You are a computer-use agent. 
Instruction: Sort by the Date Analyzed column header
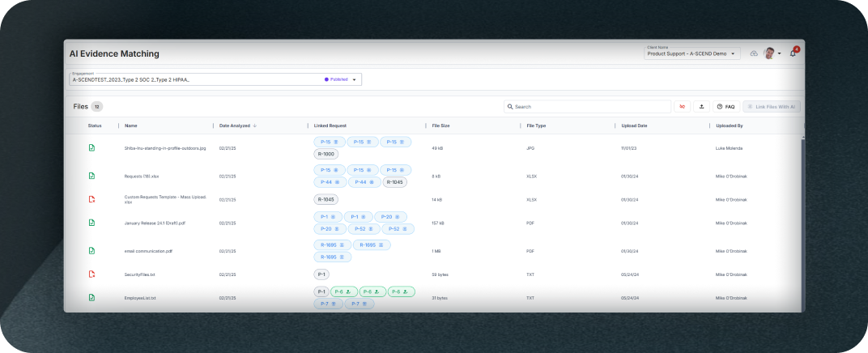tap(235, 125)
